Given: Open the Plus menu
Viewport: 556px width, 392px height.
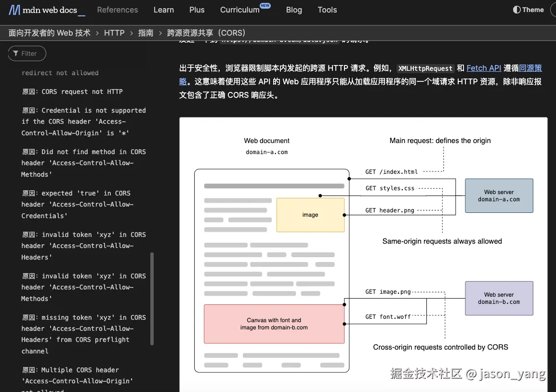Looking at the screenshot, I should tap(197, 10).
